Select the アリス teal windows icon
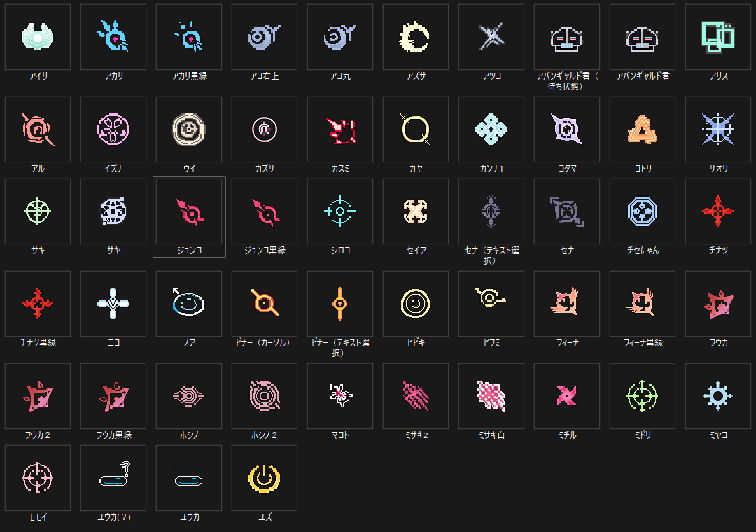756x532 pixels. click(x=718, y=37)
